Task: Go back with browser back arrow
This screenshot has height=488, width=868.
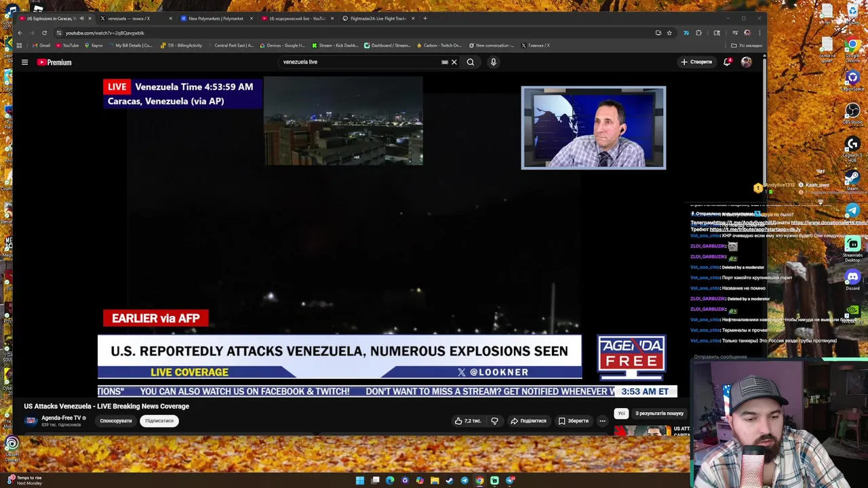Action: [x=20, y=33]
